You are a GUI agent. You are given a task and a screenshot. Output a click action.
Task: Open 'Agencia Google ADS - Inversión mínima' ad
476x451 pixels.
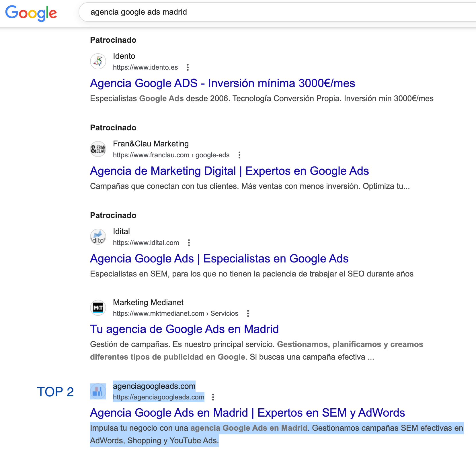click(x=222, y=83)
